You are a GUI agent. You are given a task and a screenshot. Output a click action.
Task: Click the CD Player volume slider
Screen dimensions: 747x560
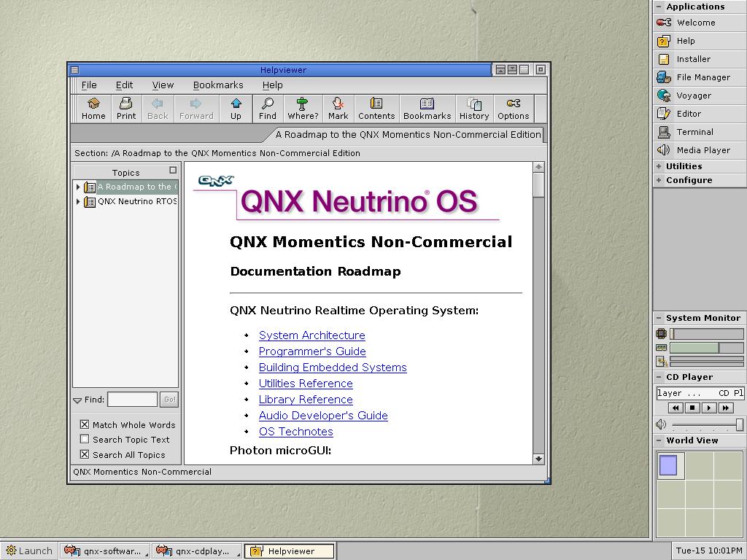click(706, 424)
